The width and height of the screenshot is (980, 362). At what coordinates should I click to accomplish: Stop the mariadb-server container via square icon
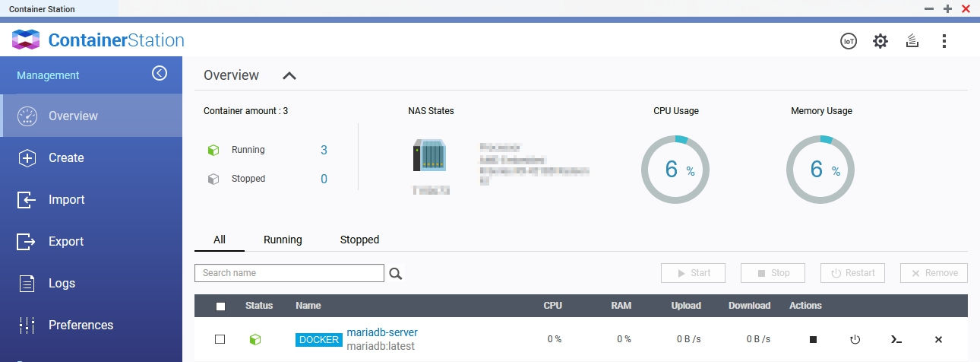[813, 339]
